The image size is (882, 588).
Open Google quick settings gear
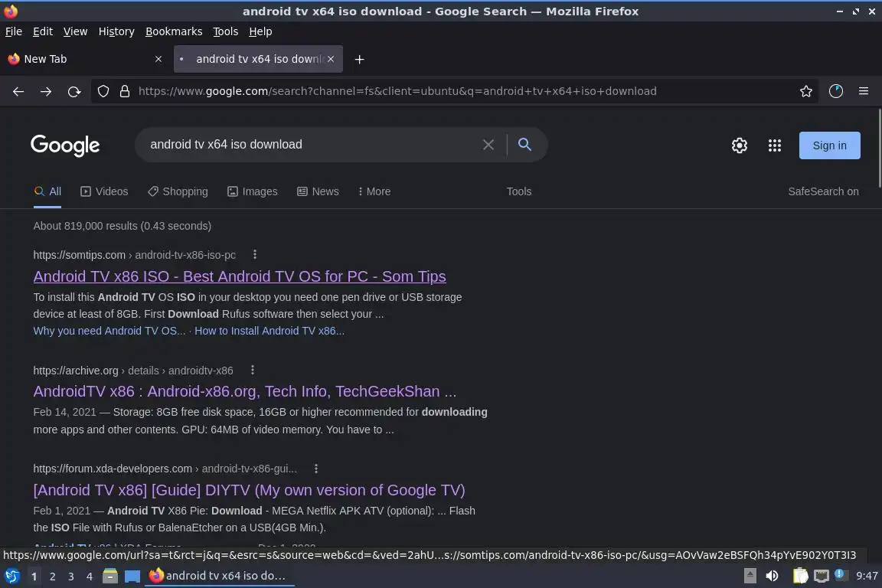point(739,145)
